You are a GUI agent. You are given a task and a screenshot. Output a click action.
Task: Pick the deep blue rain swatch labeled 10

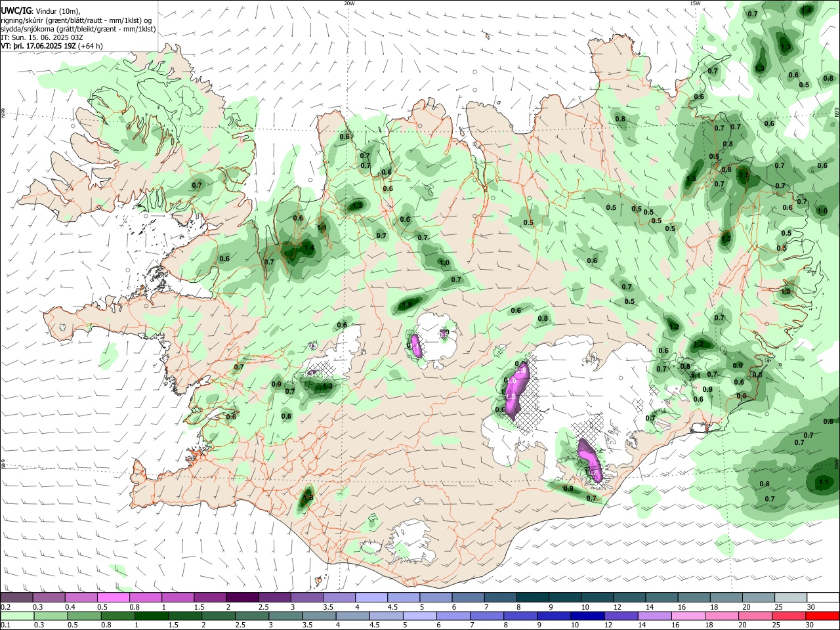click(x=587, y=616)
